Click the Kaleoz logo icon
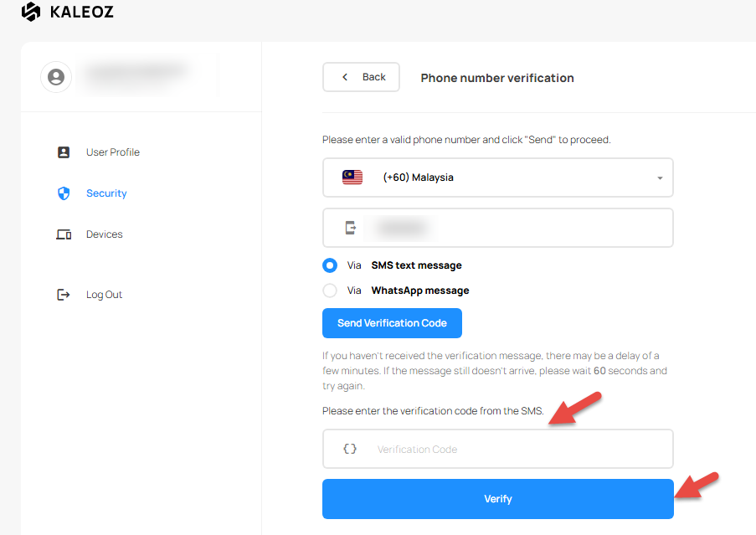This screenshot has width=756, height=535. [x=31, y=12]
